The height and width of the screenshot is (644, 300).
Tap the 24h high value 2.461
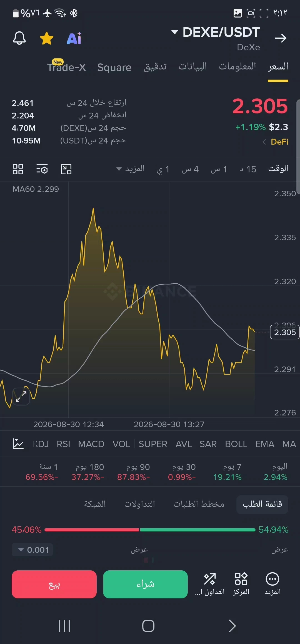[x=23, y=103]
